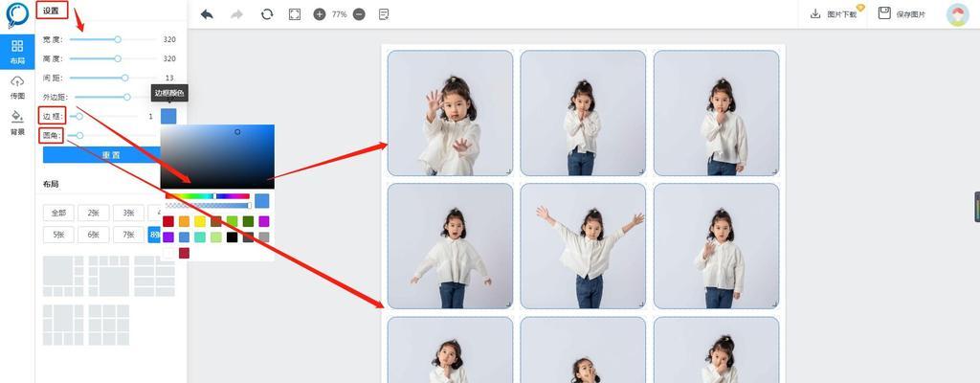The height and width of the screenshot is (383, 980).
Task: Select the middle-right photo of girl waving
Action: [716, 246]
